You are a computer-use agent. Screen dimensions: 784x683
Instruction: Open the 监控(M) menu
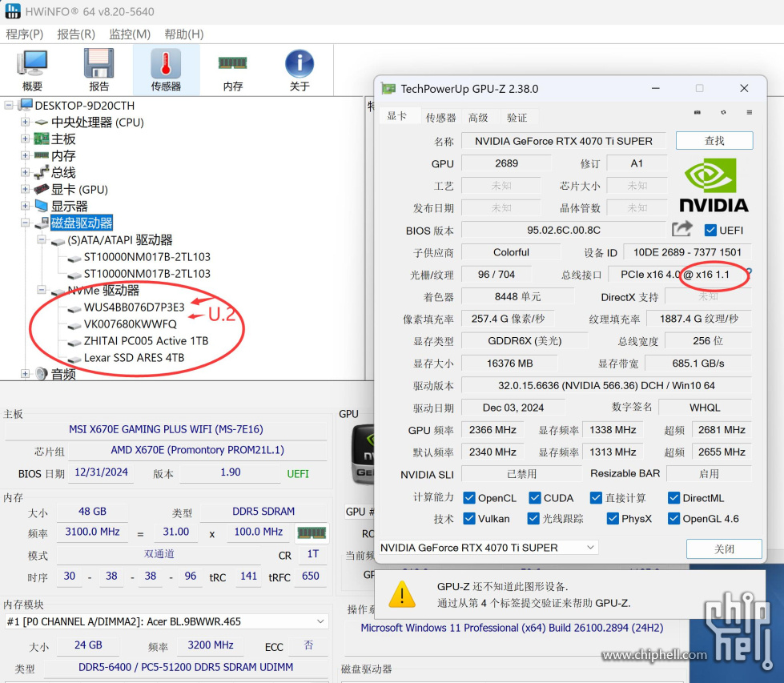click(x=130, y=34)
